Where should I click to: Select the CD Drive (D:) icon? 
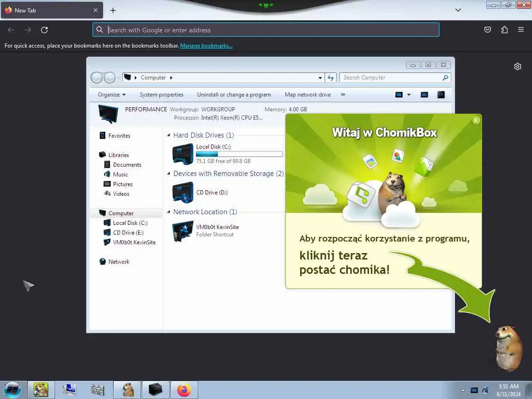tap(183, 193)
